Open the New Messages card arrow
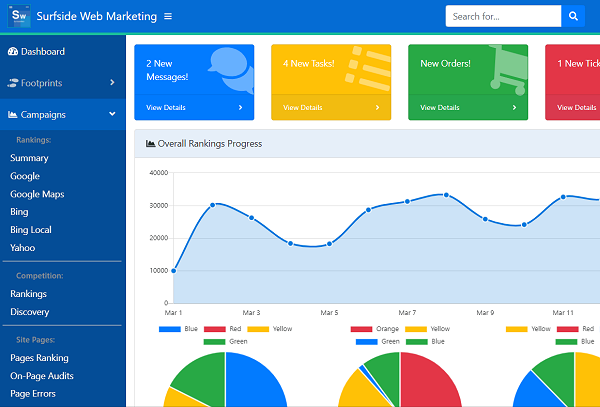The height and width of the screenshot is (407, 600). coord(240,107)
